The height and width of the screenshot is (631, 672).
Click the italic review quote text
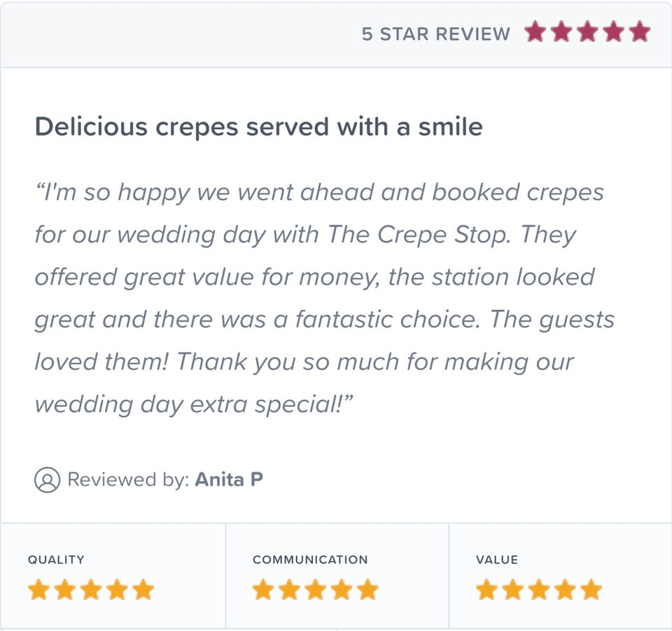pos(318,297)
